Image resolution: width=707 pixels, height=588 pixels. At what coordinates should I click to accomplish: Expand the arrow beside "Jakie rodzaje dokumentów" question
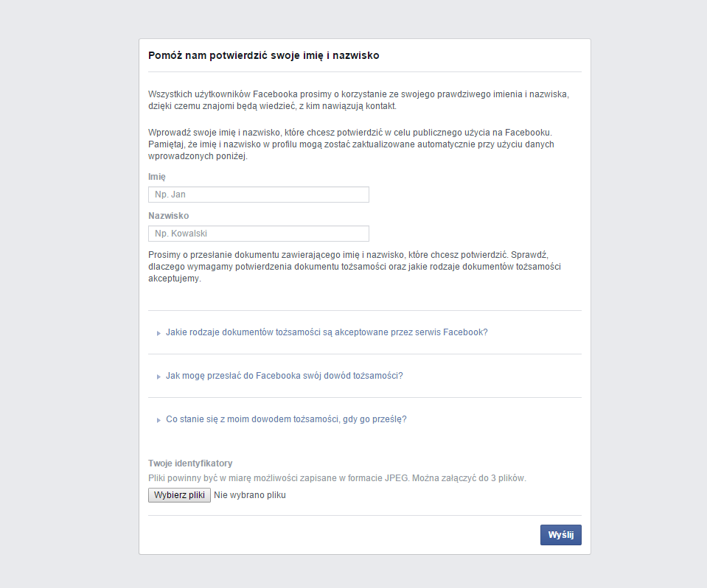click(x=159, y=333)
